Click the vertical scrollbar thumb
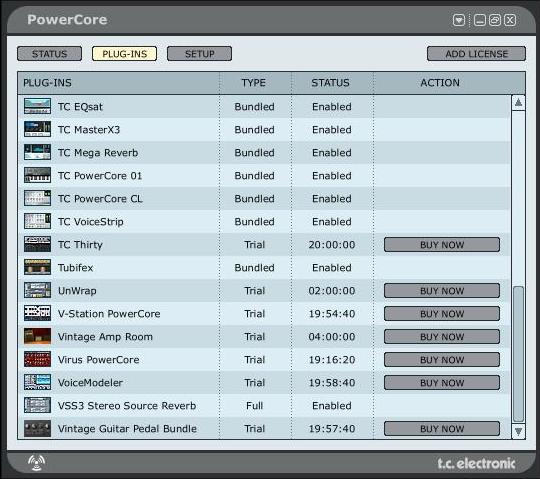This screenshot has width=540, height=479. [x=518, y=354]
